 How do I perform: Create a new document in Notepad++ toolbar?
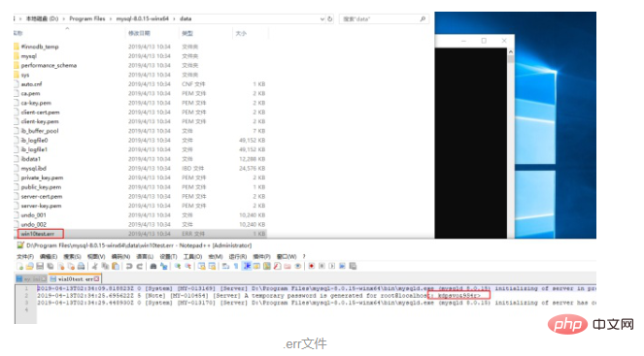point(20,266)
